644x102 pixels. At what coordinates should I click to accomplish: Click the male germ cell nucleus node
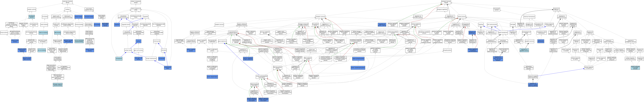(x=139, y=59)
